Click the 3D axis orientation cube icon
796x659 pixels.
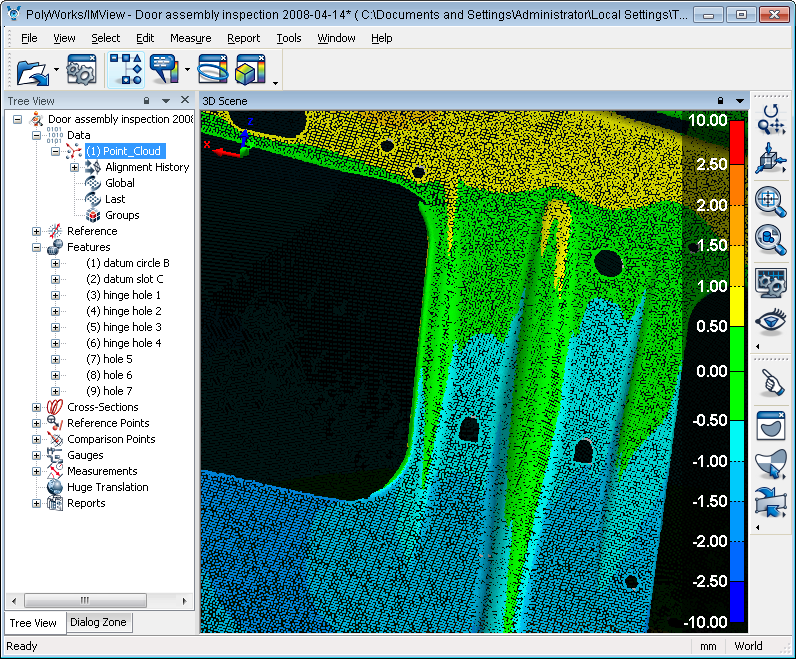[x=771, y=158]
